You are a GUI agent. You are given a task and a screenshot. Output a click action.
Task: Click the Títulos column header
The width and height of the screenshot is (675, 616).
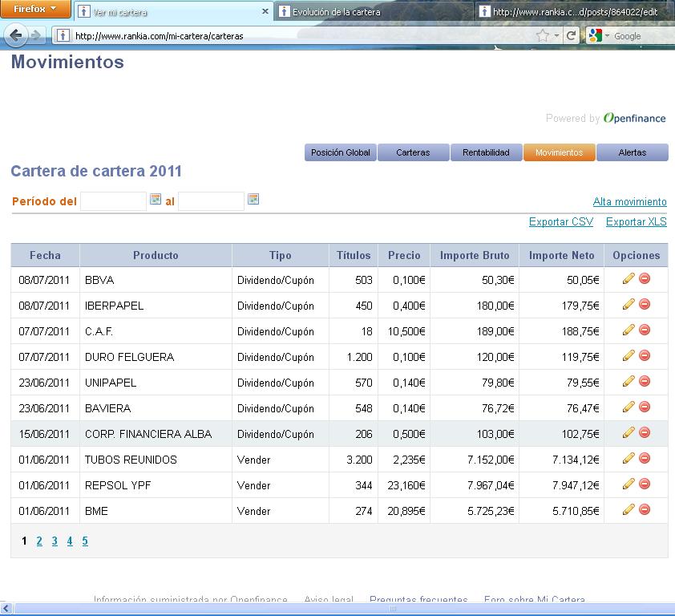[x=354, y=255]
